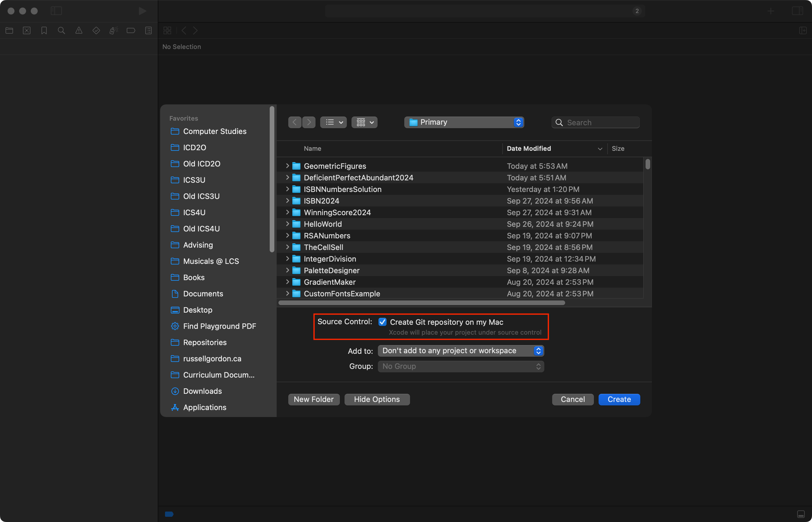Open the Test navigator diamond icon
The image size is (812, 522).
click(96, 30)
